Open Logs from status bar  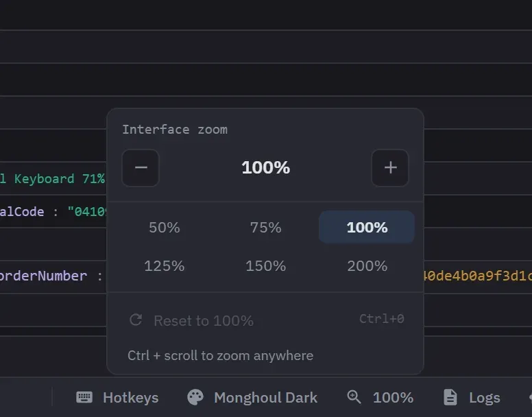coord(472,397)
